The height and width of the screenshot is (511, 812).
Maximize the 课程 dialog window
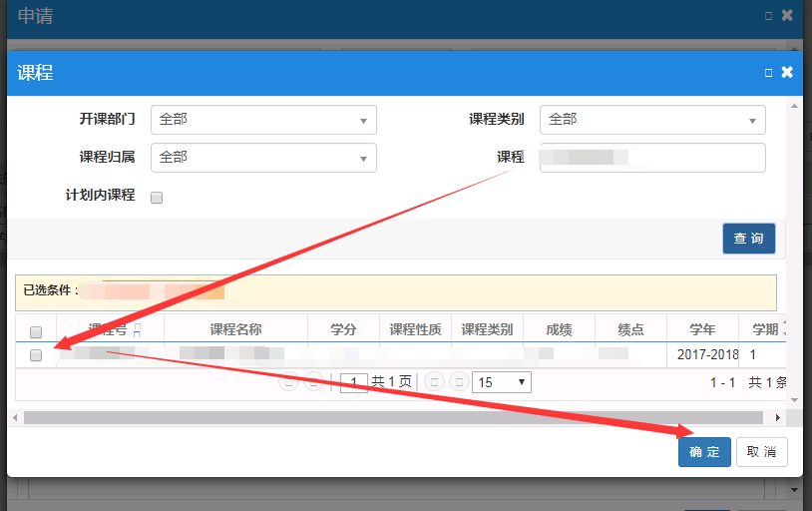point(768,73)
